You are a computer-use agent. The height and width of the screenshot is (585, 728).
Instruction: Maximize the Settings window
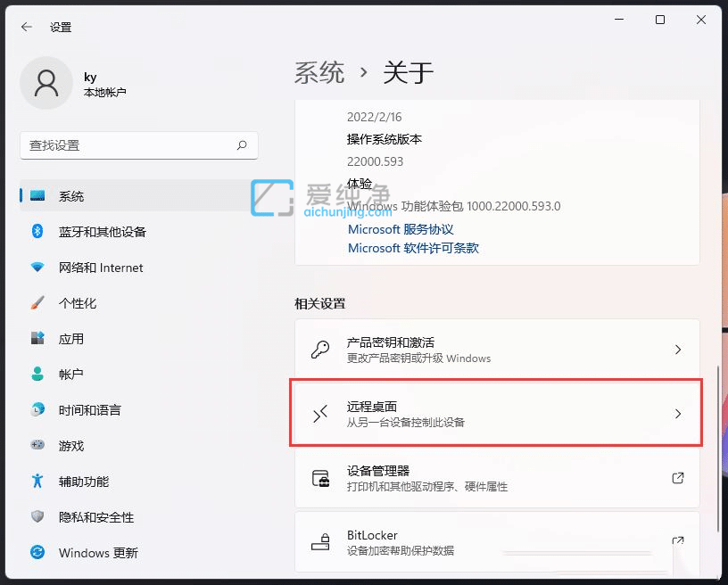click(x=660, y=20)
